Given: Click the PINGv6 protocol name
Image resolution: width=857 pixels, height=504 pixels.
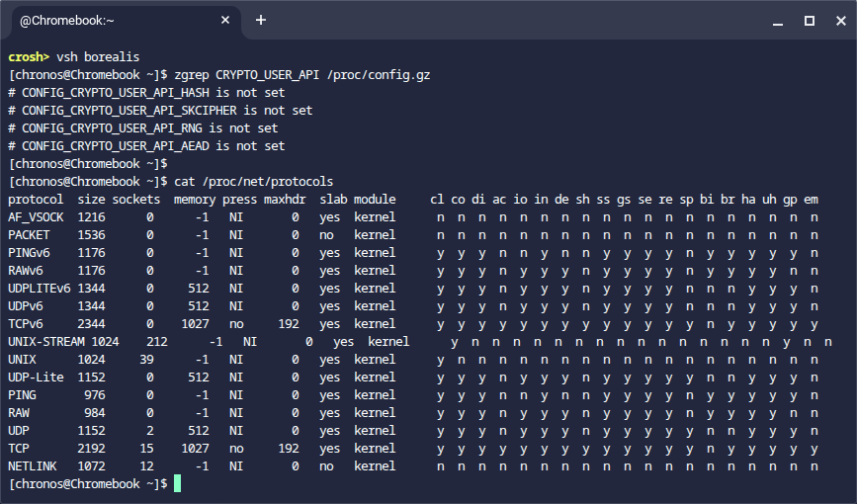Looking at the screenshot, I should pyautogui.click(x=29, y=253).
